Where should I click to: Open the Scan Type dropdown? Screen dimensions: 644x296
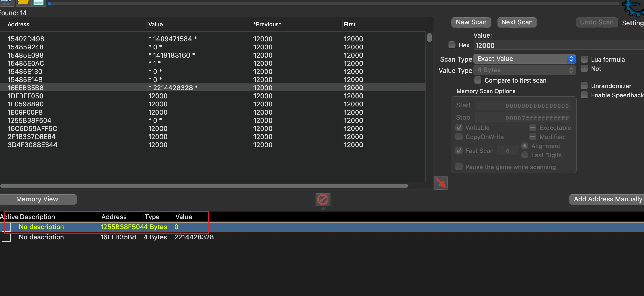click(525, 59)
